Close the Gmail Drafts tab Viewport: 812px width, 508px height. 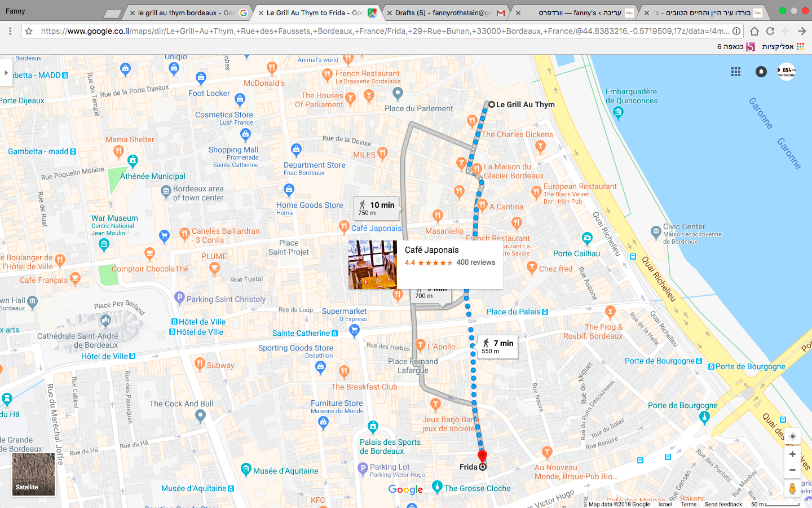(x=389, y=12)
